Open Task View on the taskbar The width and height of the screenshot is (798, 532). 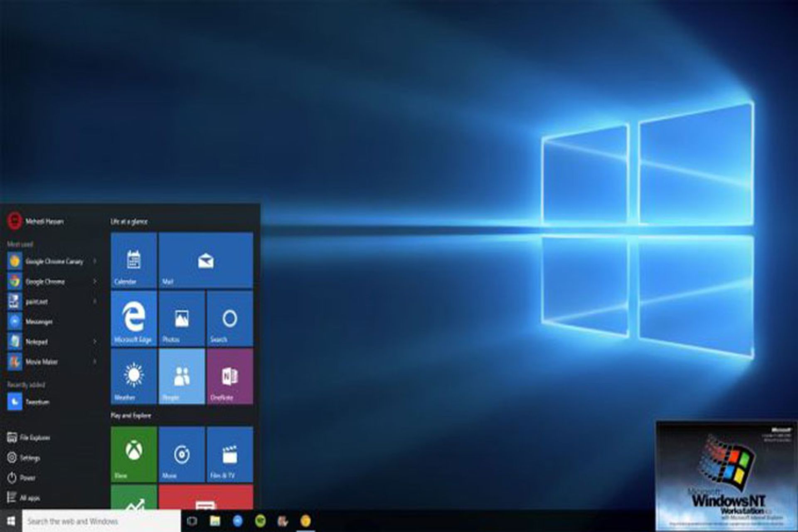coord(192,521)
